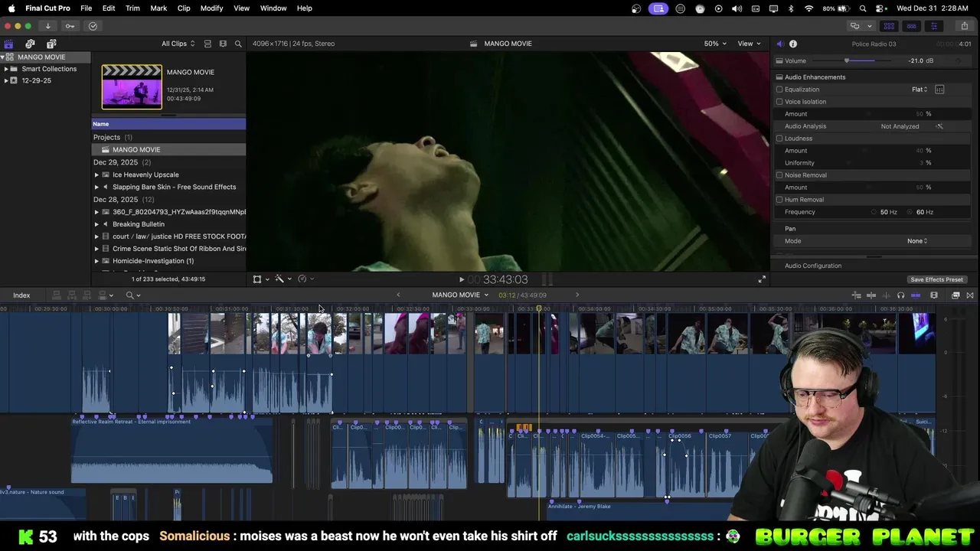Open the Window menu
The image size is (980, 551).
click(273, 8)
